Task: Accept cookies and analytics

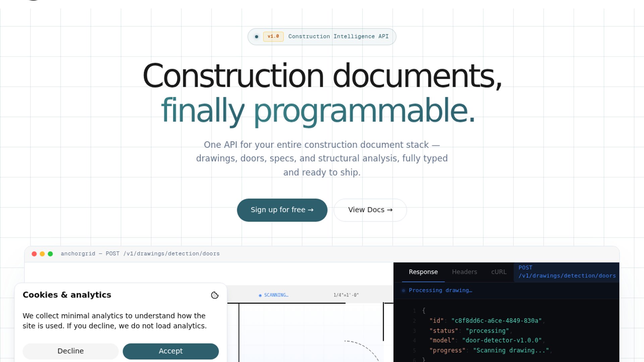Action: pos(171,351)
